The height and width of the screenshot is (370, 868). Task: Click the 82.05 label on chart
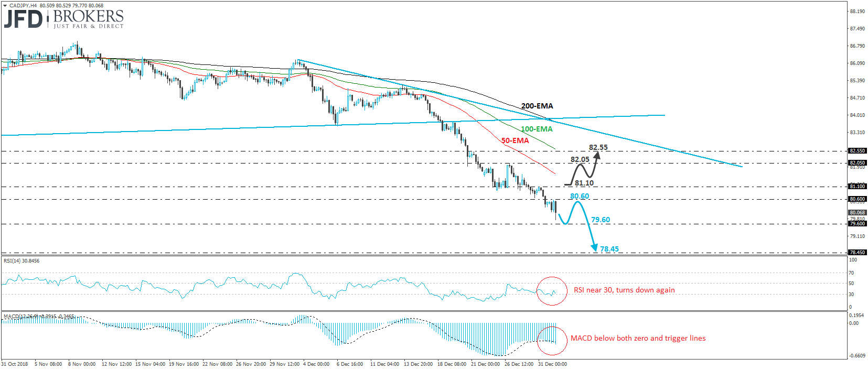[580, 159]
